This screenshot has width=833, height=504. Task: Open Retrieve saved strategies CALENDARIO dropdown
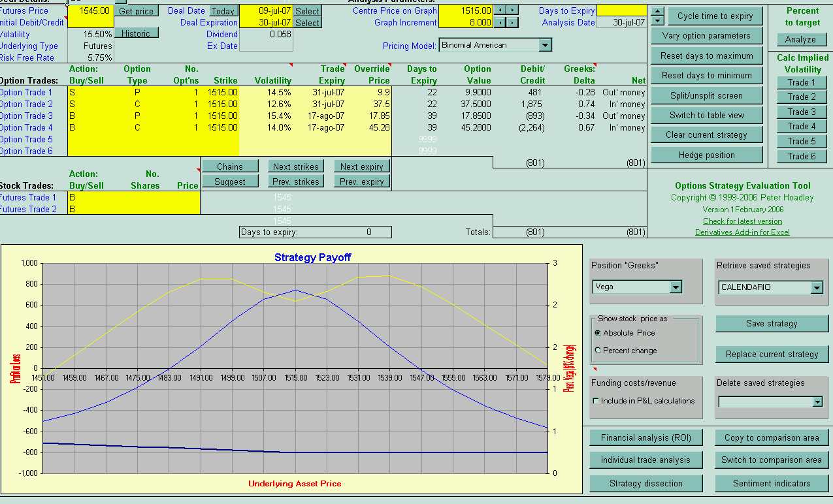(x=816, y=287)
